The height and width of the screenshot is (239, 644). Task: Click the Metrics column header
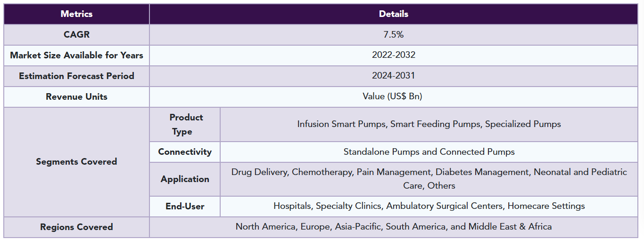tap(76, 14)
